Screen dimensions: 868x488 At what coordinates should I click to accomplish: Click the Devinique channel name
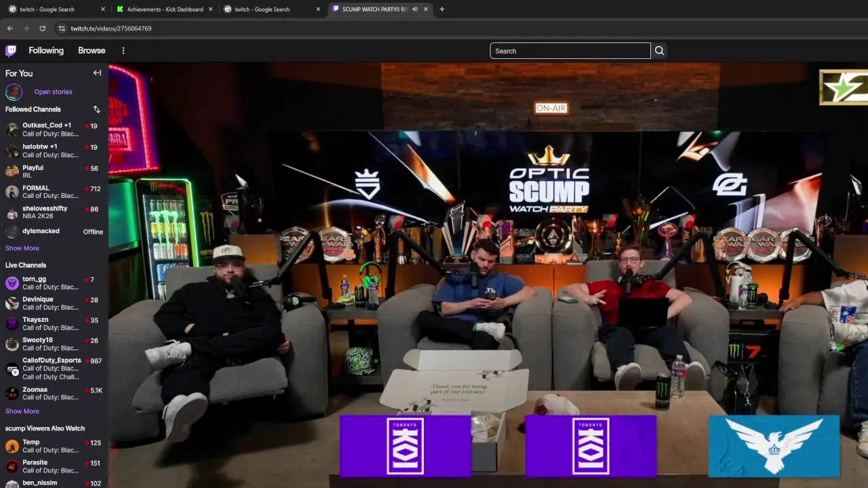coord(37,300)
